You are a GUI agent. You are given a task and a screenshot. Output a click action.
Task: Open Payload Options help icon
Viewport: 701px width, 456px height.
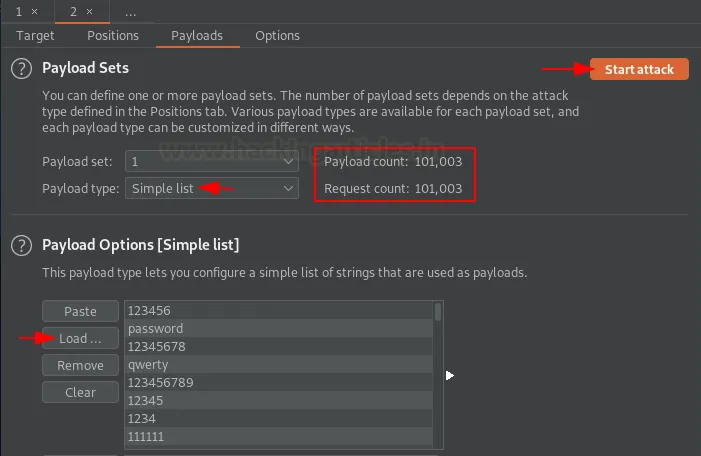pyautogui.click(x=21, y=245)
